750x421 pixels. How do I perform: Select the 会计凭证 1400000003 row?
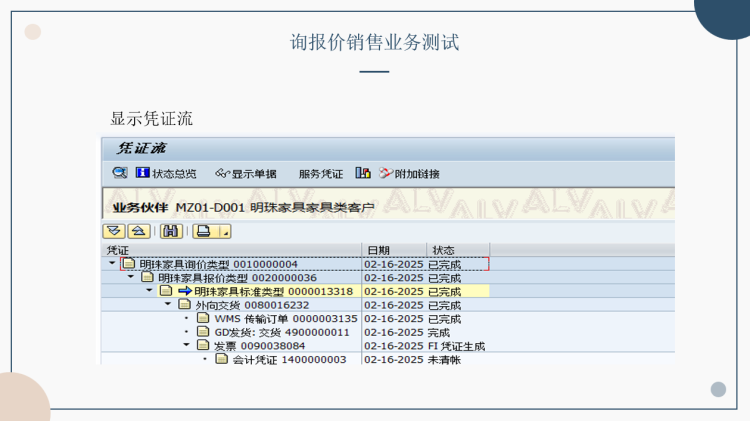(x=296, y=359)
